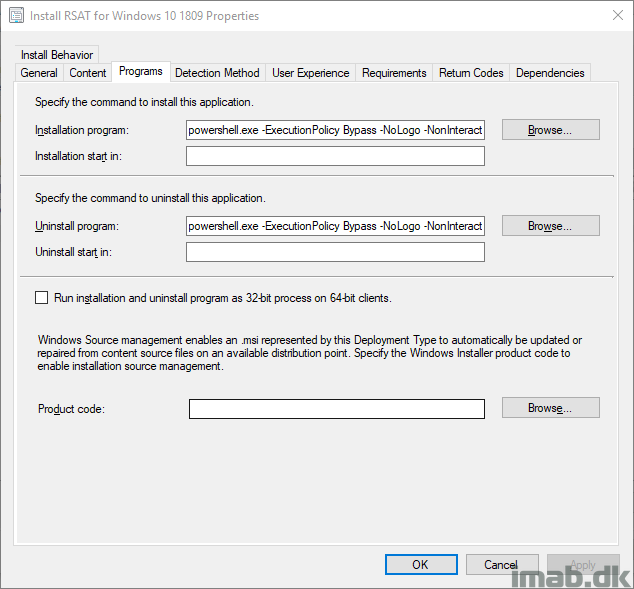The width and height of the screenshot is (634, 589).
Task: Switch to the Dependencies tab
Action: [x=550, y=73]
